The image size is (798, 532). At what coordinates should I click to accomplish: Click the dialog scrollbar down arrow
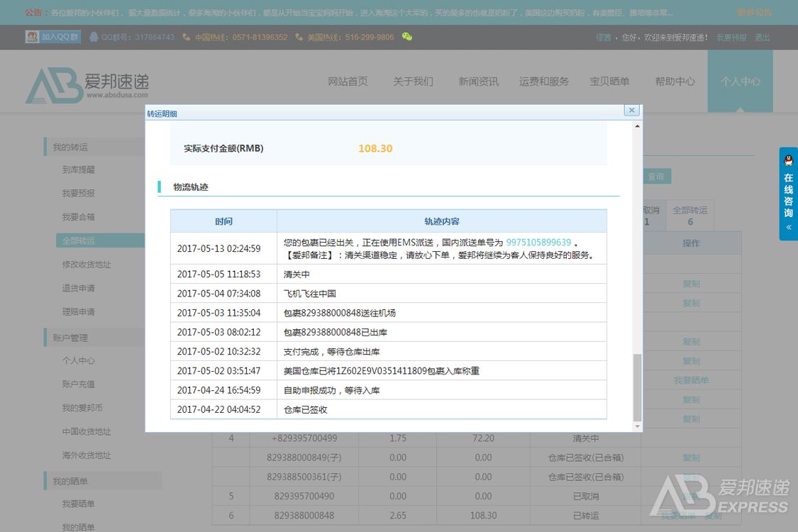(x=637, y=426)
